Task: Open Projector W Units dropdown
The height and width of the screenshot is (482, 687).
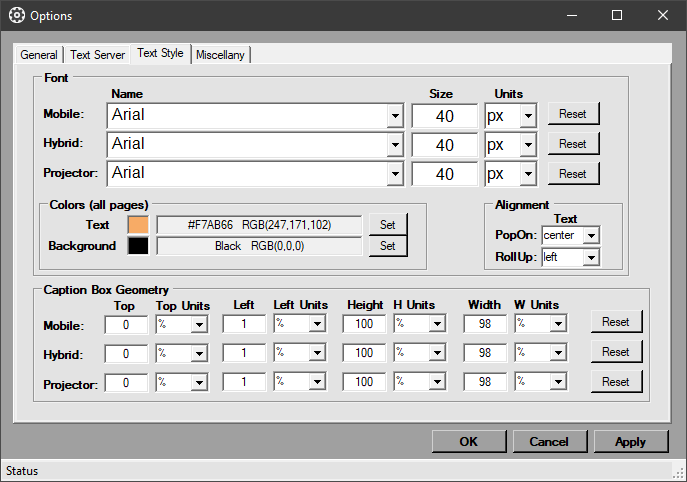Action: [x=558, y=382]
